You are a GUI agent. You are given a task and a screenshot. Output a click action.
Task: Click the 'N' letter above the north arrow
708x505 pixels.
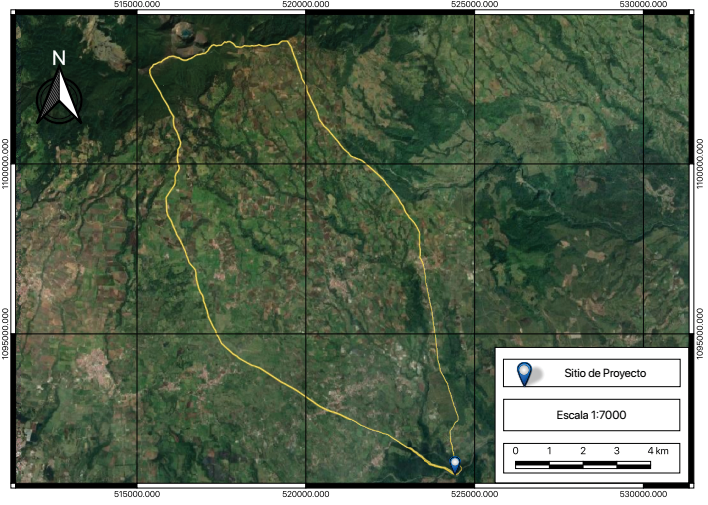[59, 58]
